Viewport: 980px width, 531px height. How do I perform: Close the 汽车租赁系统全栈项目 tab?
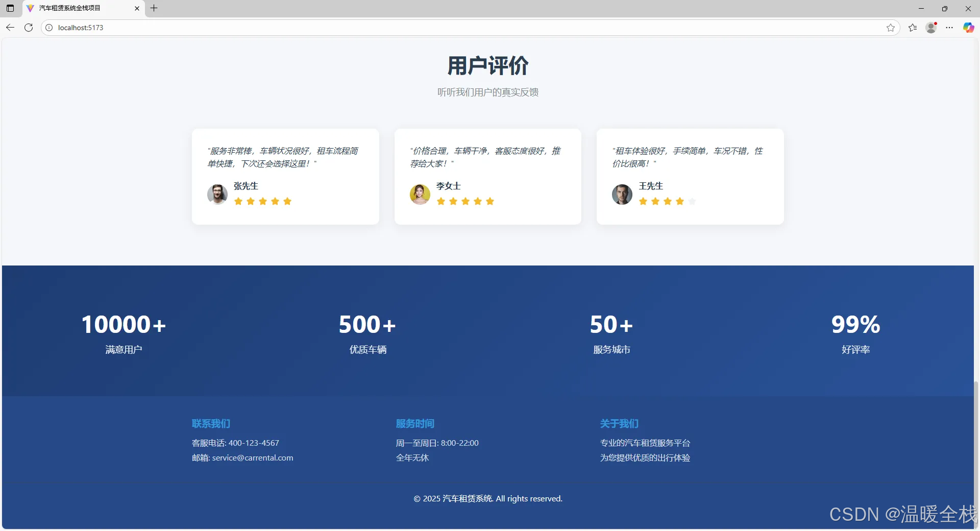click(x=137, y=8)
